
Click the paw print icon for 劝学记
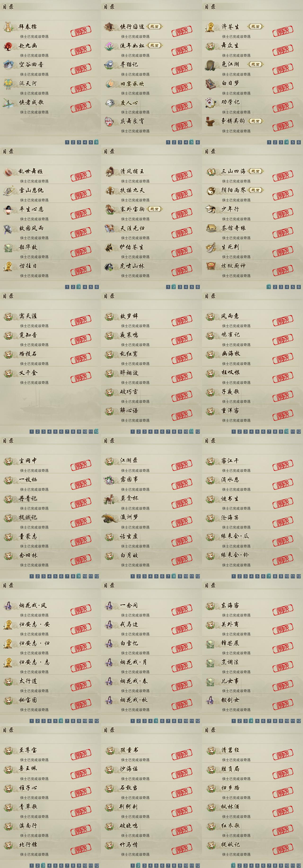coord(211,102)
